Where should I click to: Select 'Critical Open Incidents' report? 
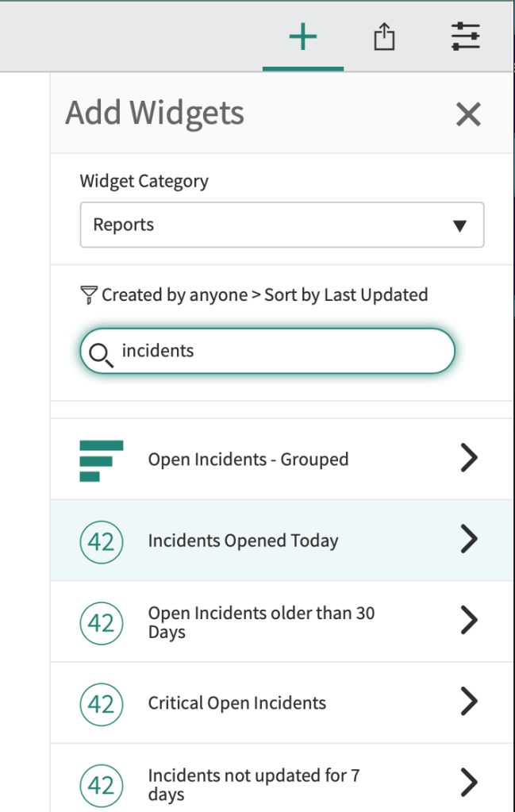236,703
